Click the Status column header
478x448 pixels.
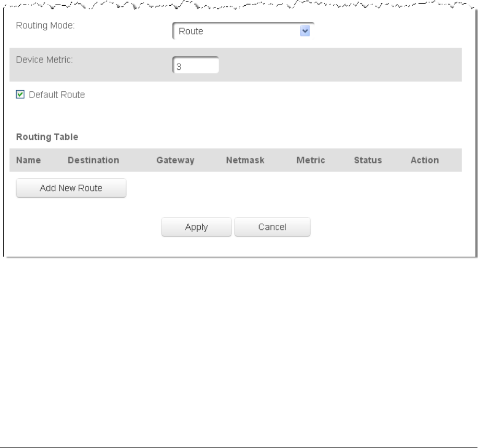[x=367, y=160]
